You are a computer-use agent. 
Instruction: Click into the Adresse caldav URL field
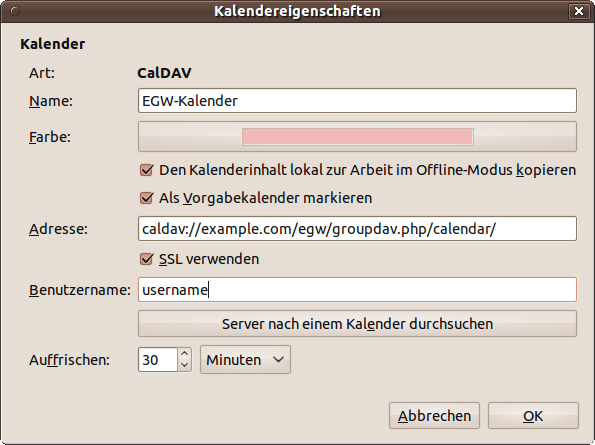coord(357,229)
